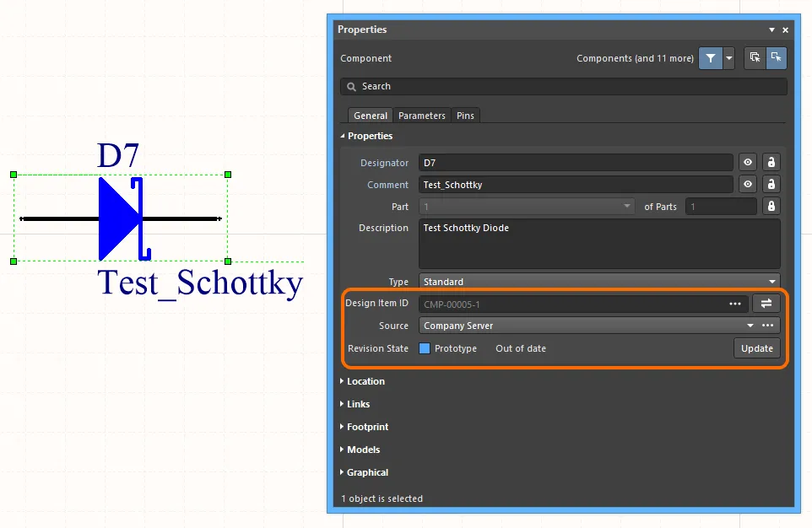Screen dimensions: 812x528
Task: Open the selection filter funnel icon
Action: 711,58
